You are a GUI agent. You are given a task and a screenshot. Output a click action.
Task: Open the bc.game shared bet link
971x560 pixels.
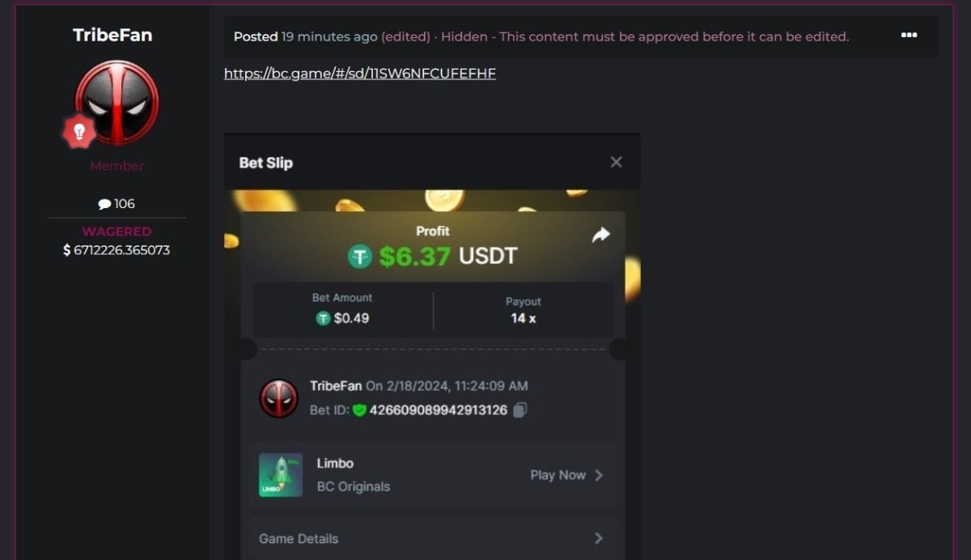tap(360, 74)
